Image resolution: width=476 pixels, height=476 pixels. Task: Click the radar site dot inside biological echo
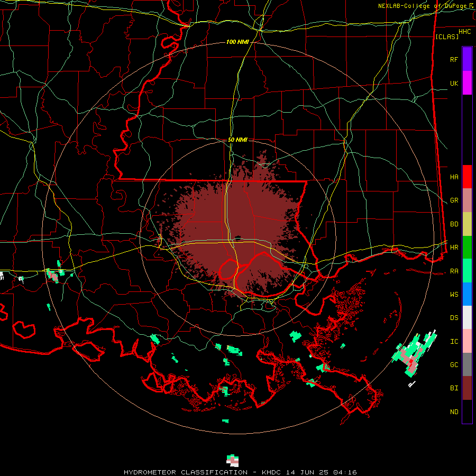(237, 237)
